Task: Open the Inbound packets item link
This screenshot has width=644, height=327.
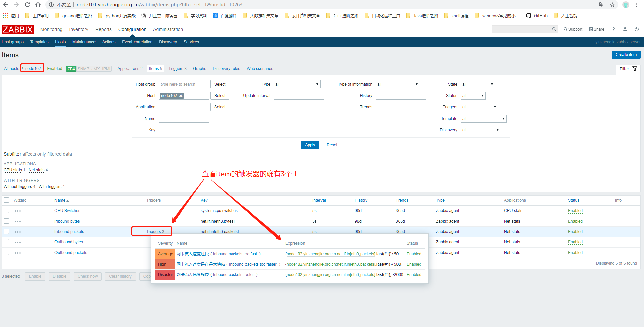Action: pos(69,232)
